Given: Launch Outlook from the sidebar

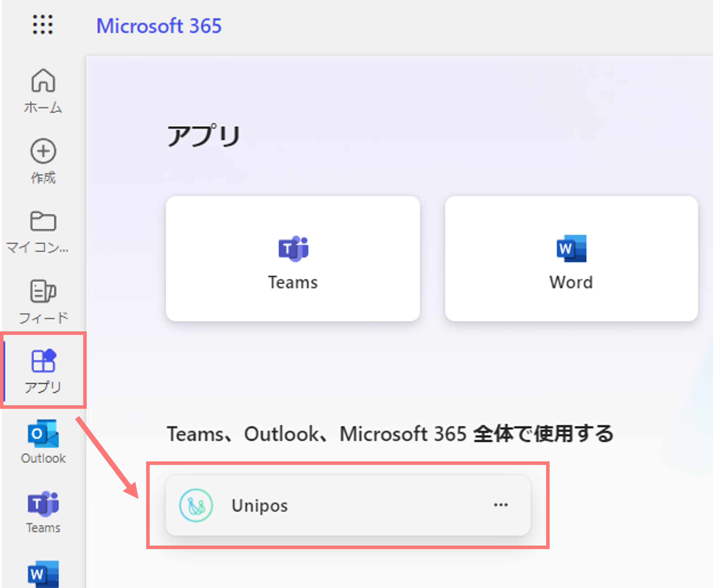Looking at the screenshot, I should coord(43,442).
